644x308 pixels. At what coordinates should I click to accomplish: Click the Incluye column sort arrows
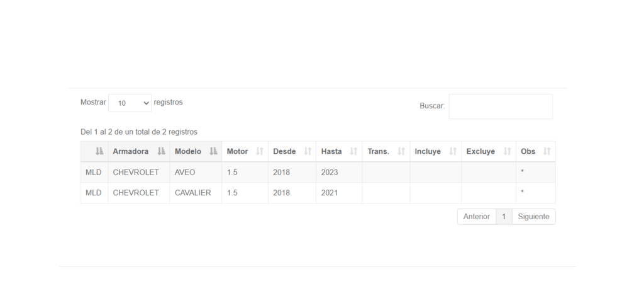[x=453, y=151]
